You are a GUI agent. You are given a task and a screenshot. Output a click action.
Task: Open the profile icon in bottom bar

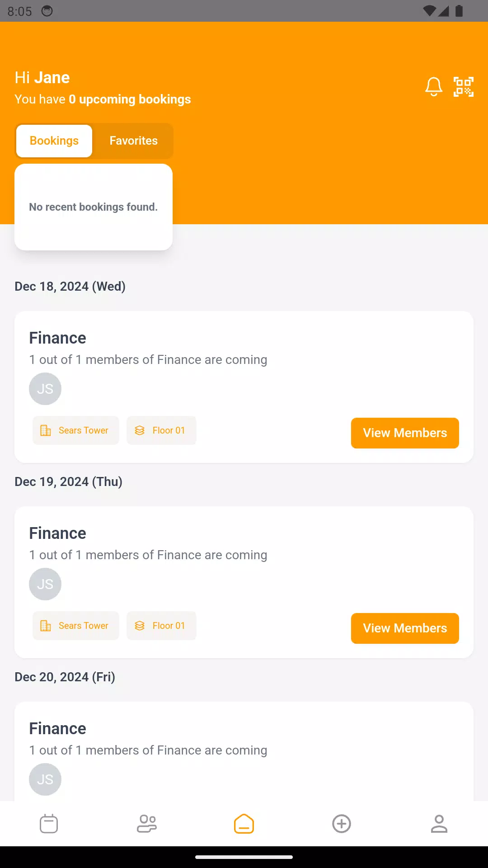point(439,824)
